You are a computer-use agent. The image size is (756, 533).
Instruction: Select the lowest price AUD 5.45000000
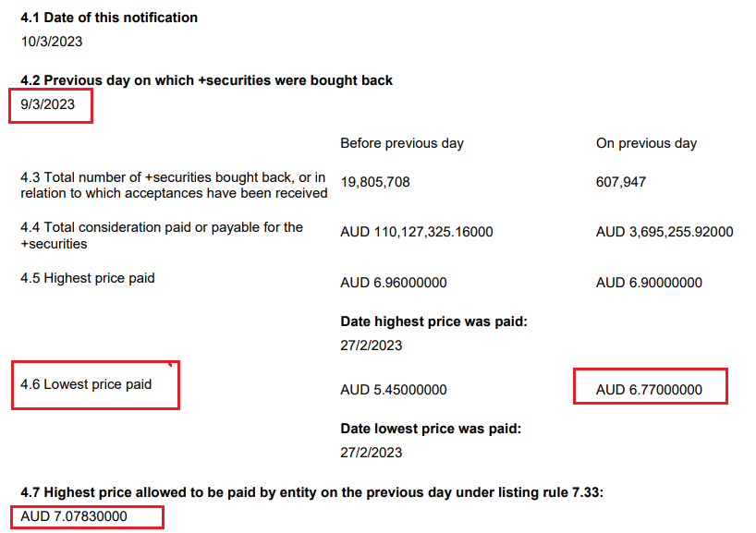click(394, 390)
